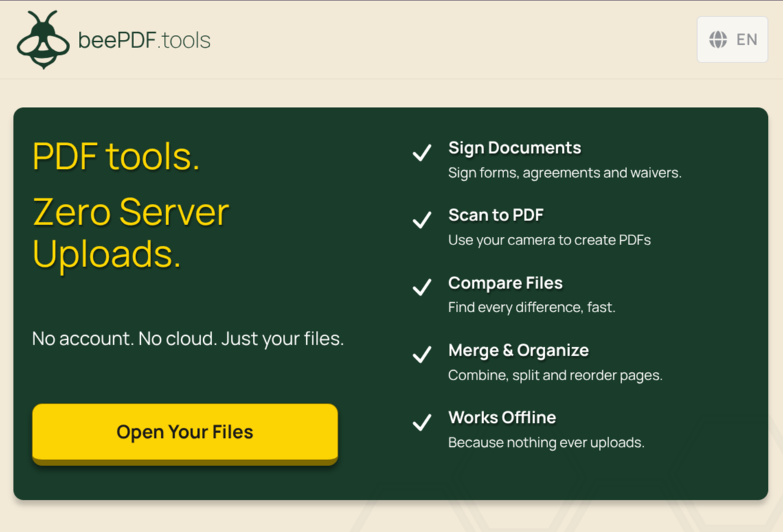
Task: Select the Compare Files heading
Action: point(505,283)
